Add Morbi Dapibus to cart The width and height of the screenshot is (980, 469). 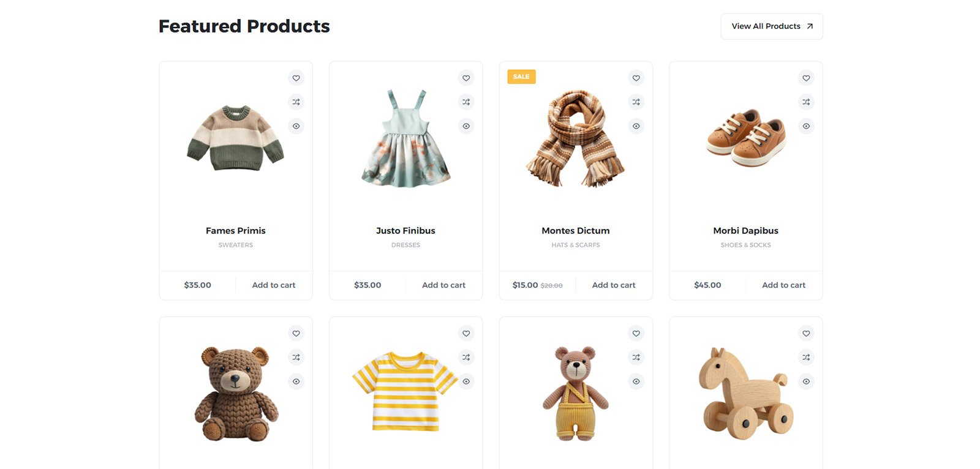click(x=783, y=285)
